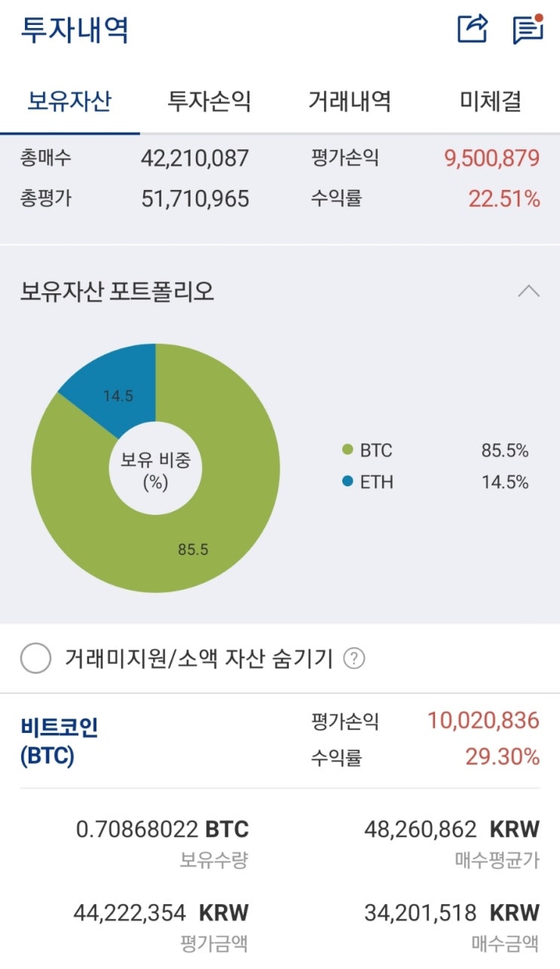Click the 투자내역 page title
Image resolution: width=560 pixels, height=969 pixels.
point(75,30)
